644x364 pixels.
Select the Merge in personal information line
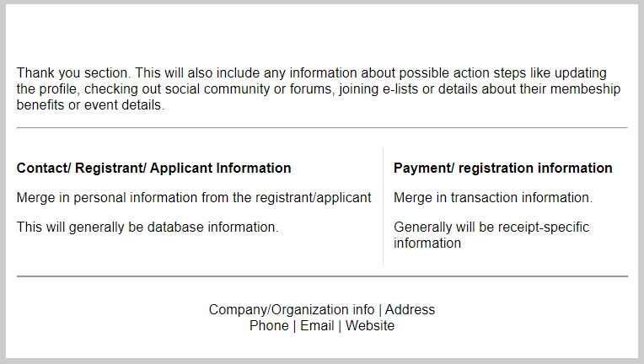click(194, 198)
